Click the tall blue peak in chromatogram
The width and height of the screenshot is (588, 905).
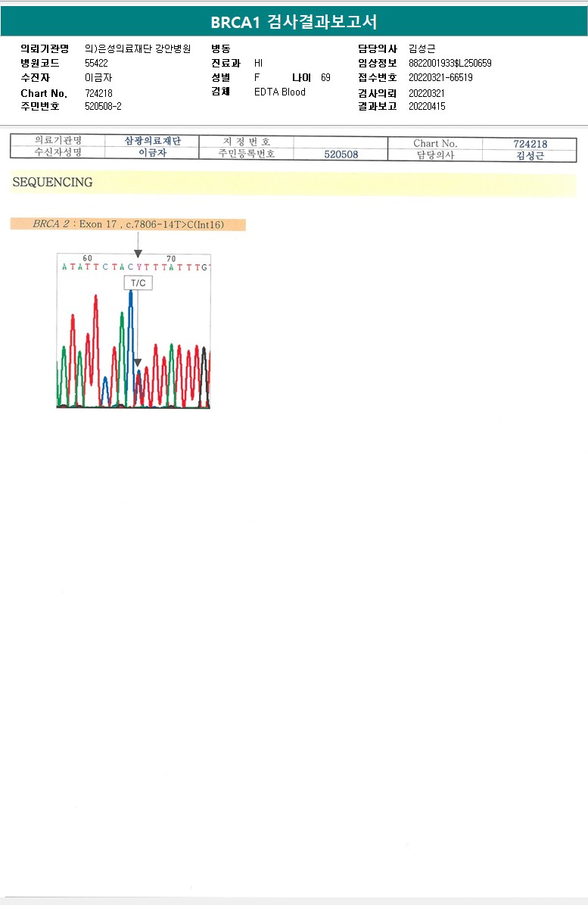tap(132, 346)
